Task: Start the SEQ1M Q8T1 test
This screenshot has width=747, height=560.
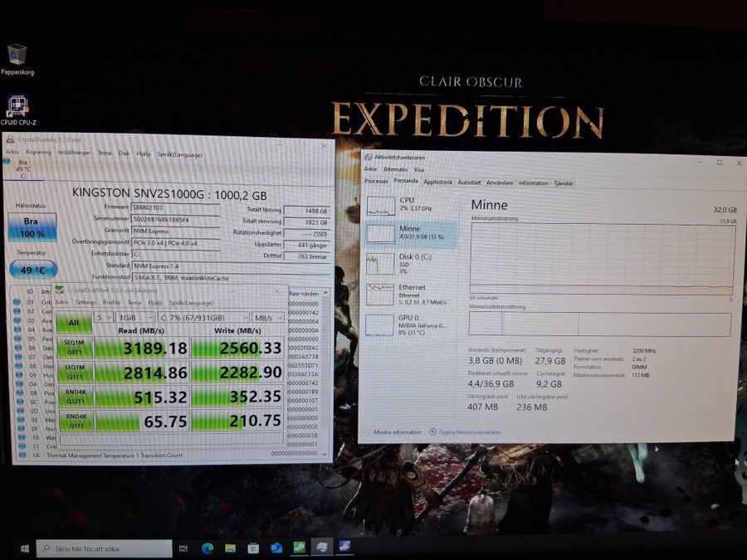Action: point(75,347)
